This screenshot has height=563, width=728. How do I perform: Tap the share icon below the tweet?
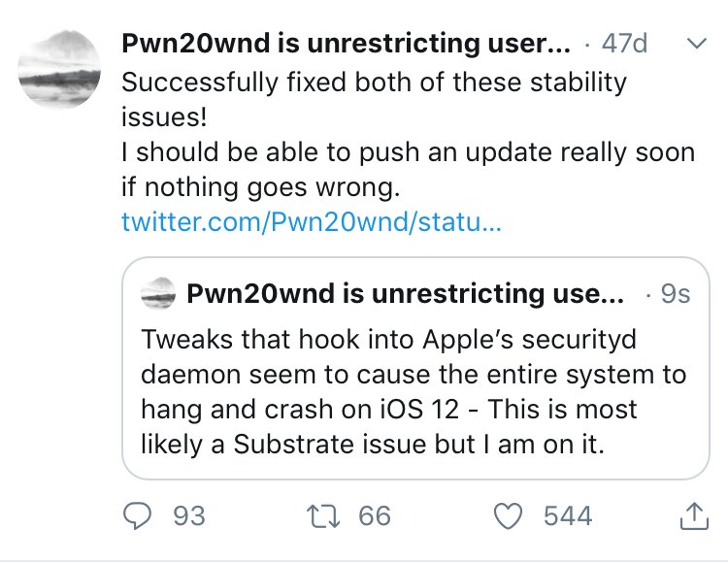(x=693, y=516)
